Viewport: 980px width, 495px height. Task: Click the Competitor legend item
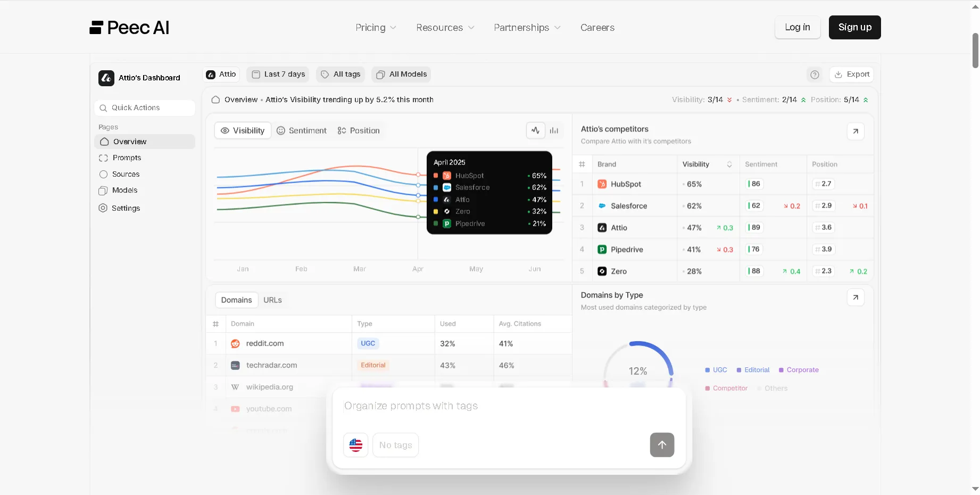[726, 389]
